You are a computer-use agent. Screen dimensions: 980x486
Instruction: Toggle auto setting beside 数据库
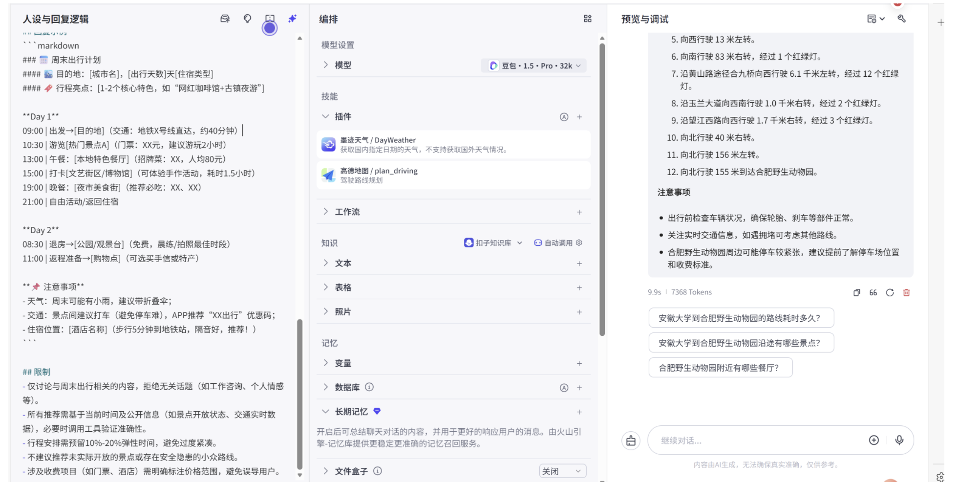click(564, 387)
